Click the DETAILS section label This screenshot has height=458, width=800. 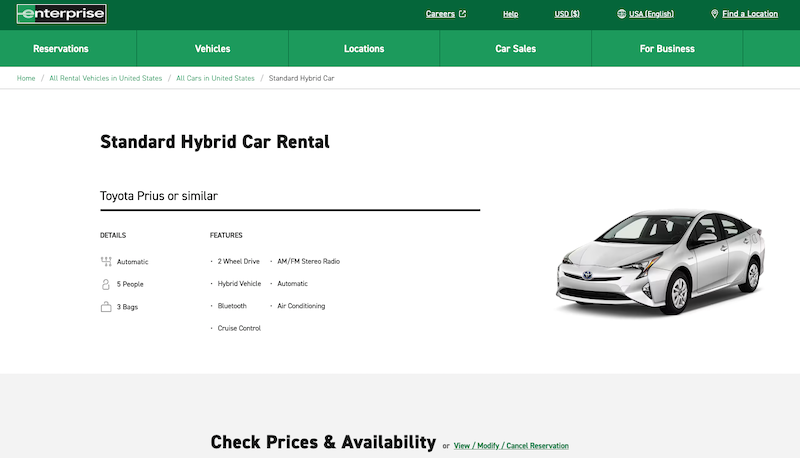click(x=113, y=235)
